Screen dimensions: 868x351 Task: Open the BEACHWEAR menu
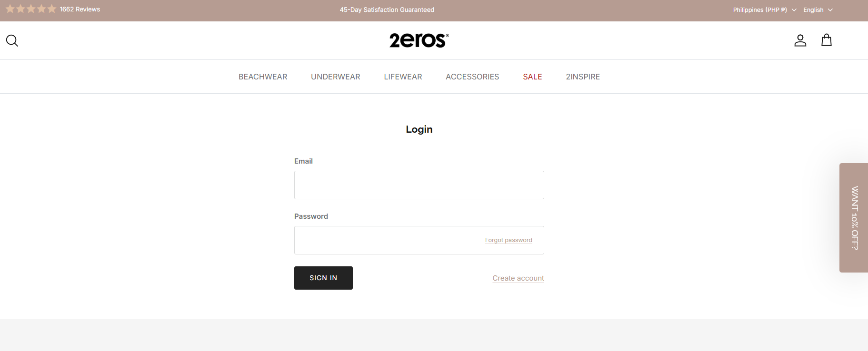point(263,77)
